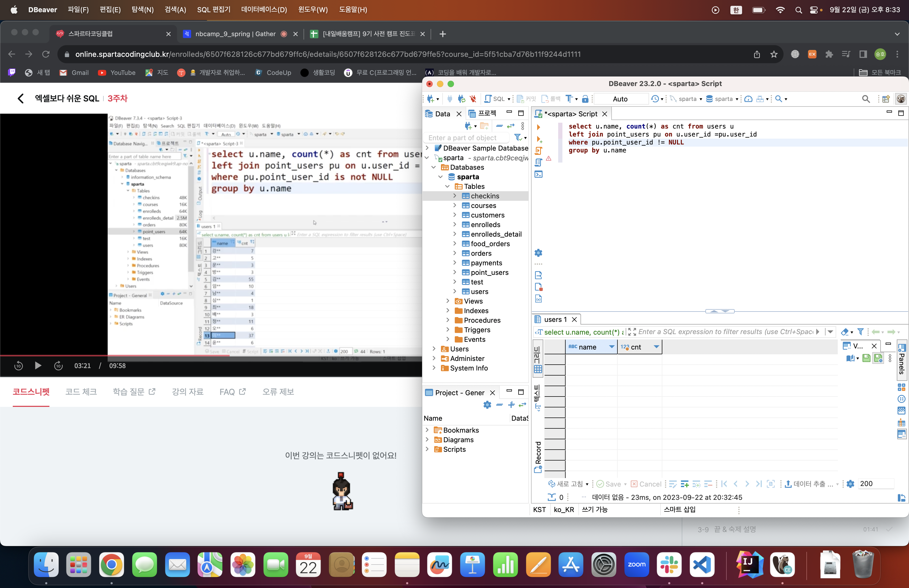Open result settings gear beside the 200 field

[850, 484]
